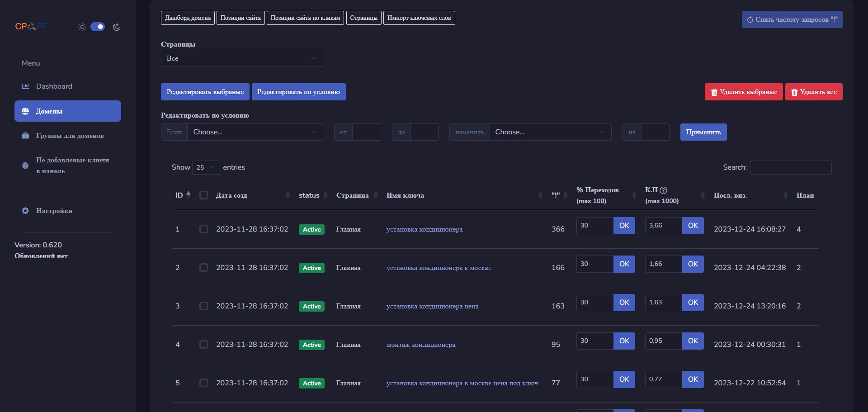Click the до value field
The height and width of the screenshot is (412, 868).
tap(425, 132)
